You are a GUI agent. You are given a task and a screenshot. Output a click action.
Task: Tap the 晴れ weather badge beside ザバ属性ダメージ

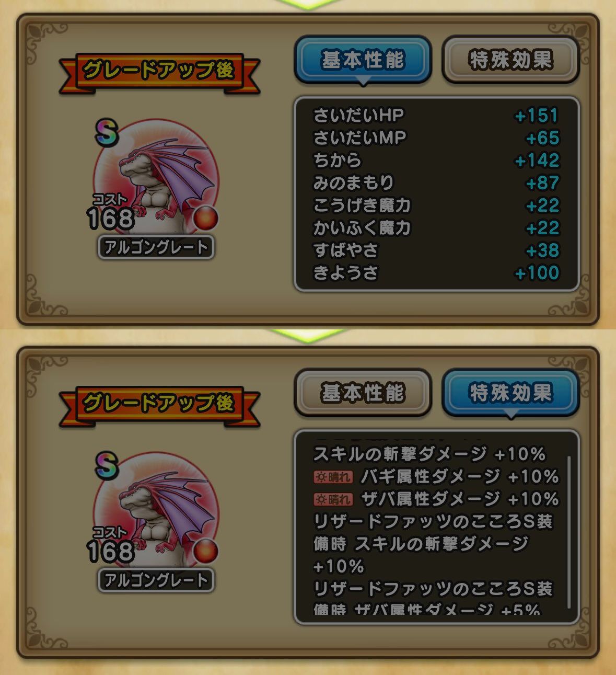point(333,499)
